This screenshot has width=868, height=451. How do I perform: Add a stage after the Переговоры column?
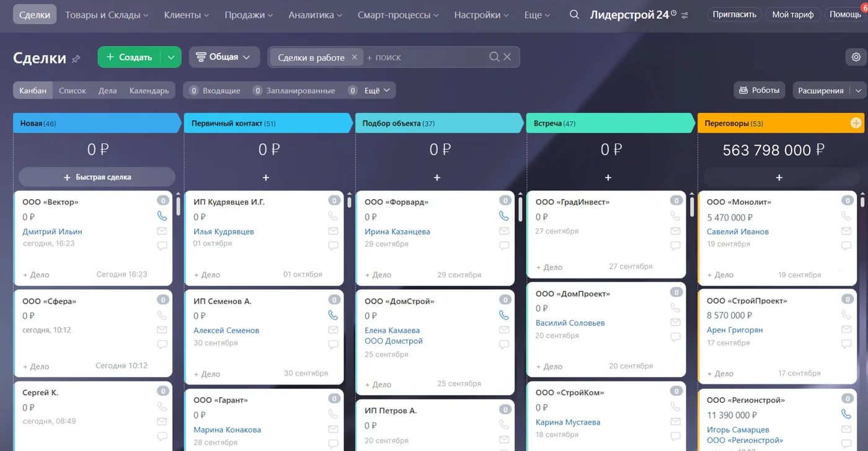coord(856,123)
